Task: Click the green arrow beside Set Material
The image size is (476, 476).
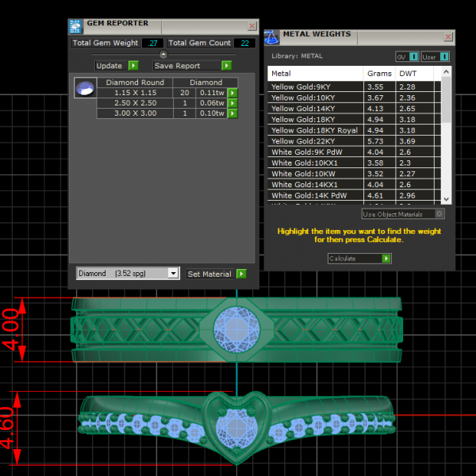Action: point(241,274)
